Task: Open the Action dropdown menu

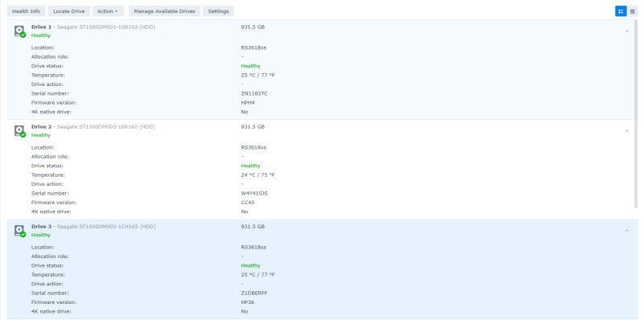Action: 108,11
